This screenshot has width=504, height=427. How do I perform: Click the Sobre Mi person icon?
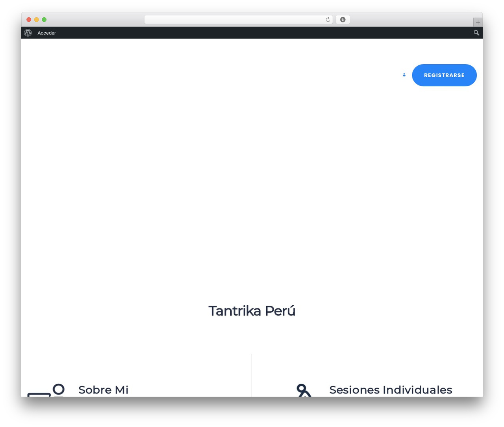pyautogui.click(x=46, y=390)
